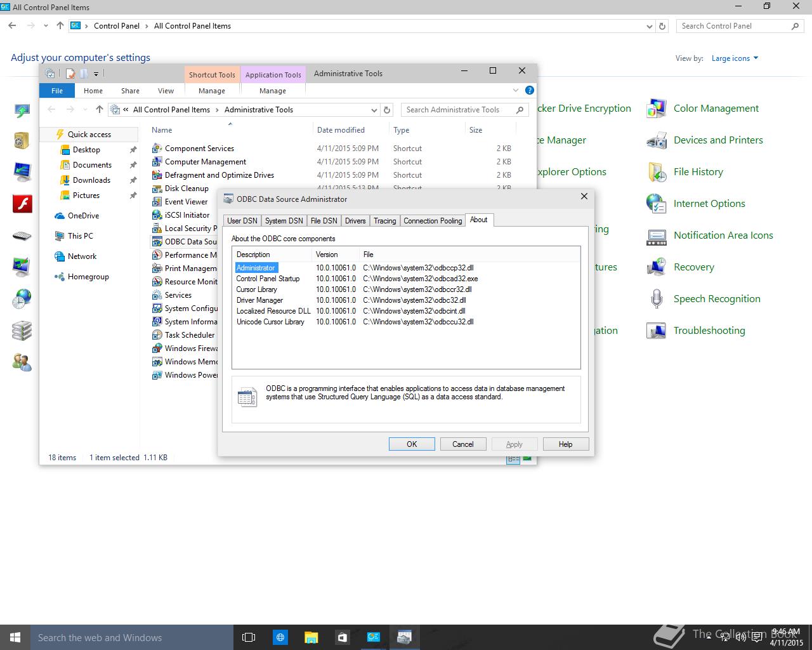Click the Computer Management shortcut icon
This screenshot has width=812, height=650.
tap(157, 162)
